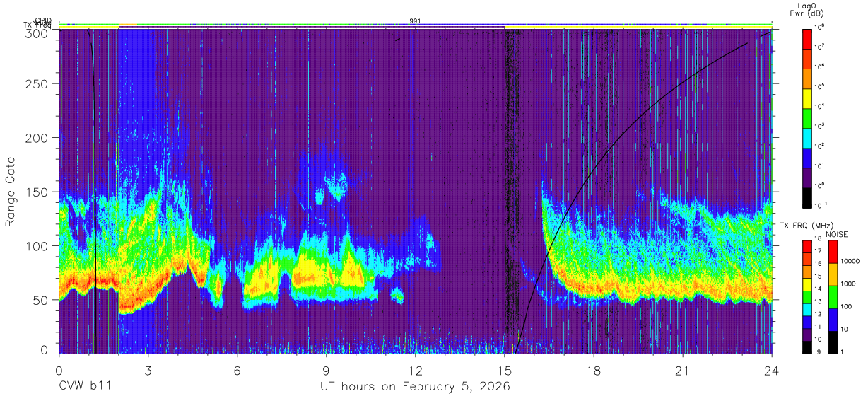Pick the red top segment of Lag0 power bar

point(807,37)
